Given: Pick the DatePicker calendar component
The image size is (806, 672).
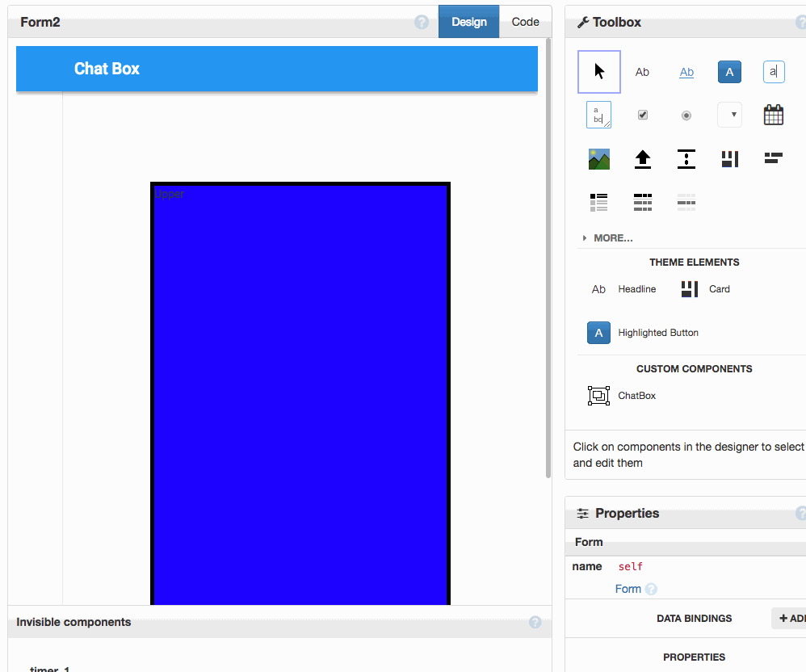Looking at the screenshot, I should pos(774,115).
